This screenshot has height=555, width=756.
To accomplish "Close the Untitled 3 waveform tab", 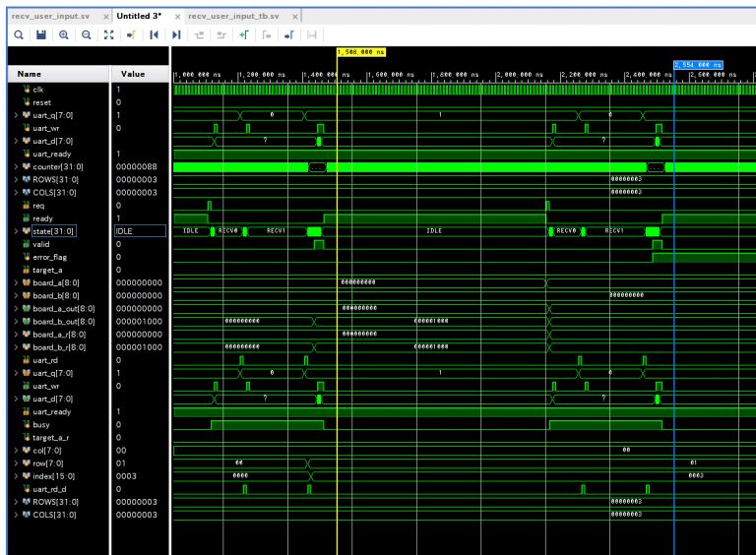I will point(176,17).
